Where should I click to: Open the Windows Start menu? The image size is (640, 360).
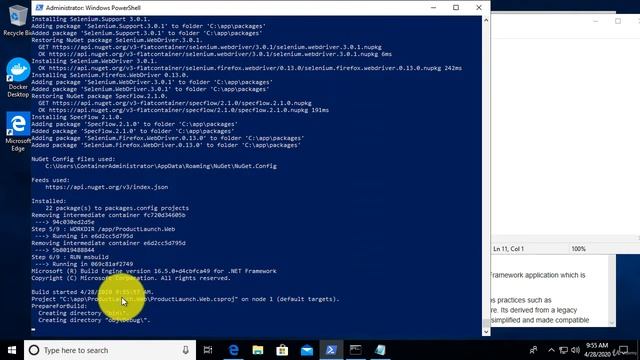point(12,350)
